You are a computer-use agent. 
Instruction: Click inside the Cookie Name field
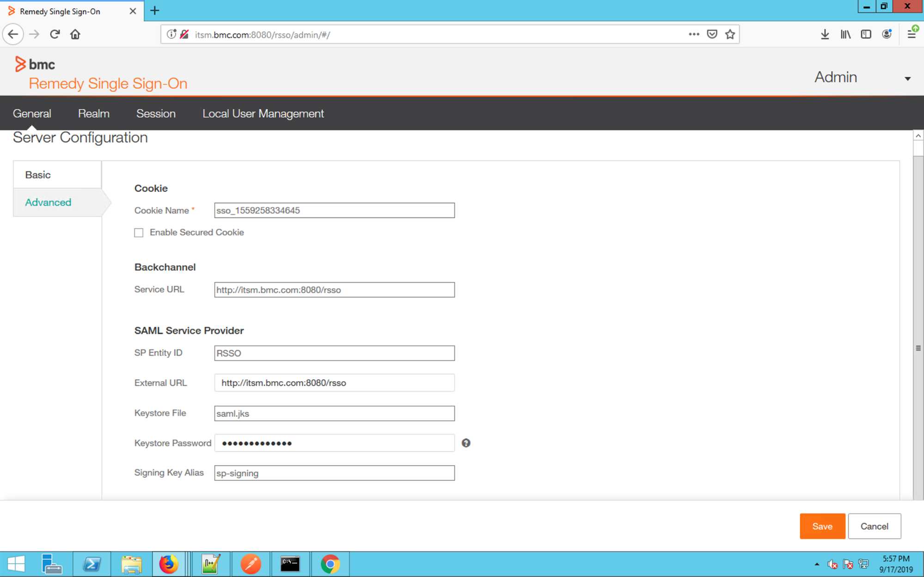tap(334, 210)
